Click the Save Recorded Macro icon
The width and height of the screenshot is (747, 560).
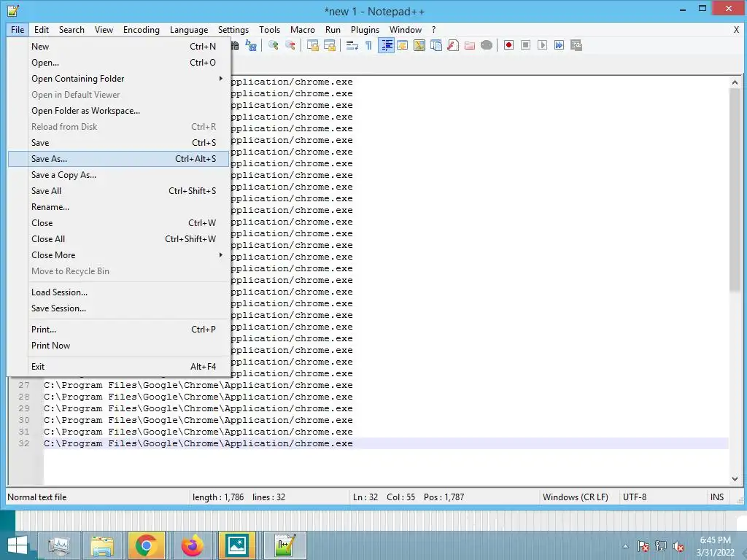click(576, 45)
